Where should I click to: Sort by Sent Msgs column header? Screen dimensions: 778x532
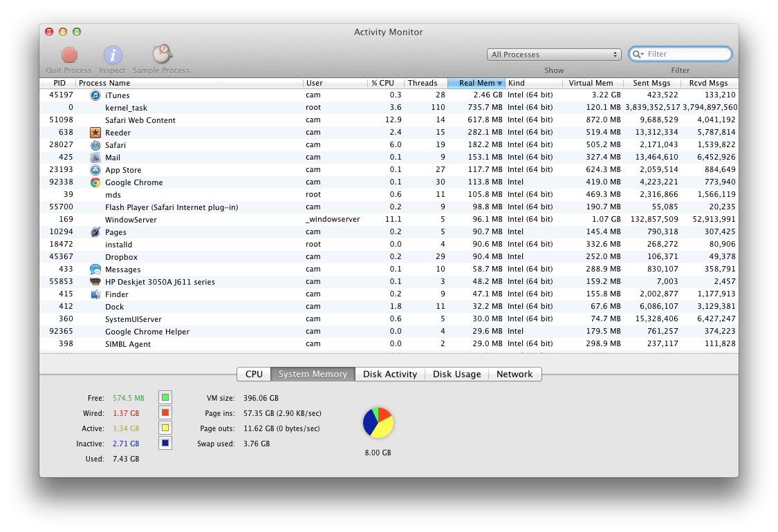click(652, 83)
